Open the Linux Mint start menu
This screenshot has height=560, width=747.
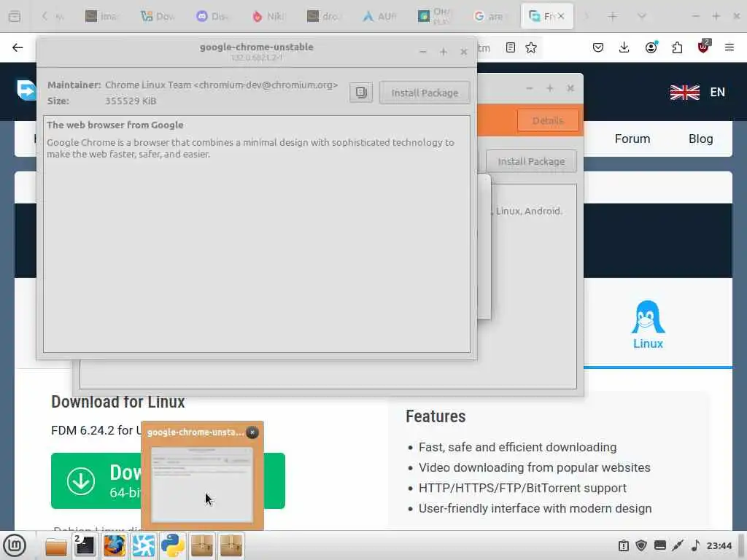point(15,545)
